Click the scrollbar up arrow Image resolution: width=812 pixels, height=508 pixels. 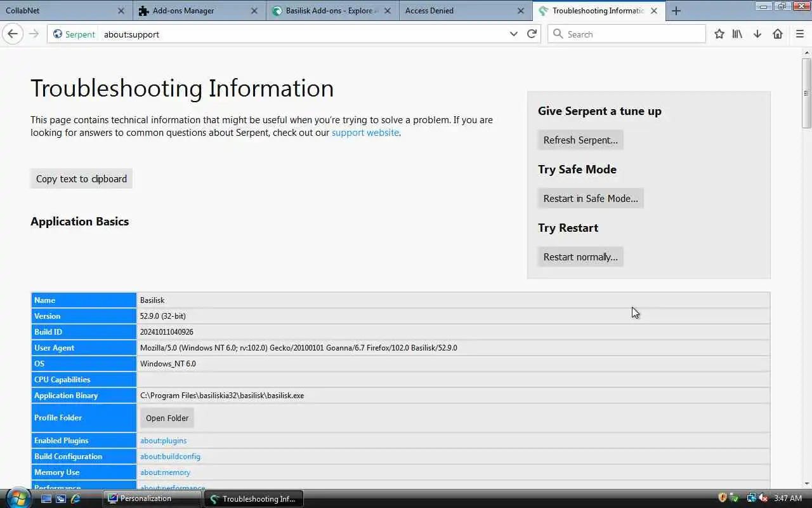point(806,53)
